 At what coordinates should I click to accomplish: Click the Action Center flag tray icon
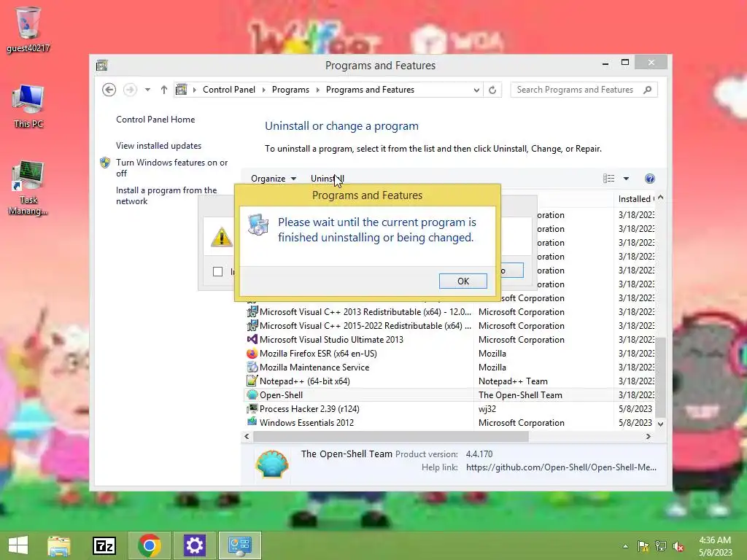coord(643,546)
